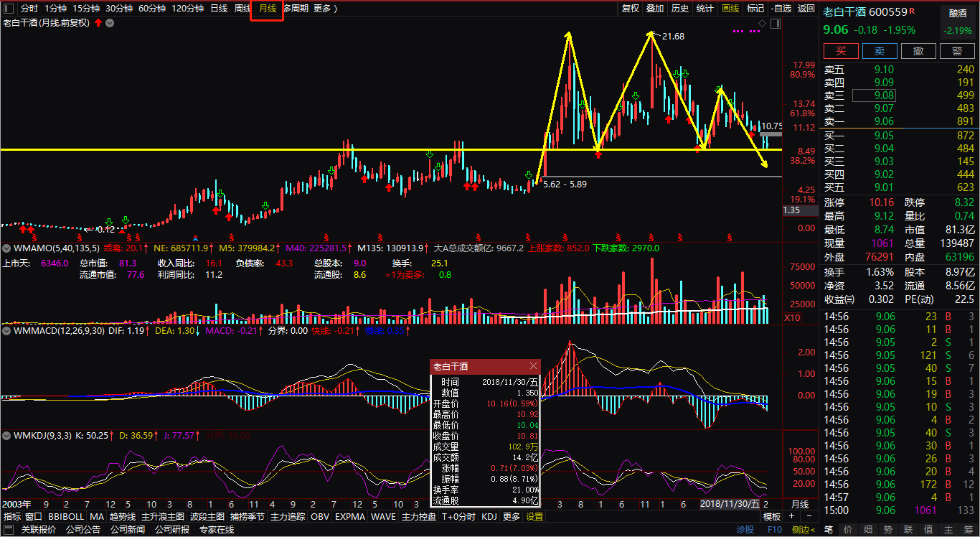Open 公司新闻 news link
The width and height of the screenshot is (980, 537).
click(x=128, y=530)
